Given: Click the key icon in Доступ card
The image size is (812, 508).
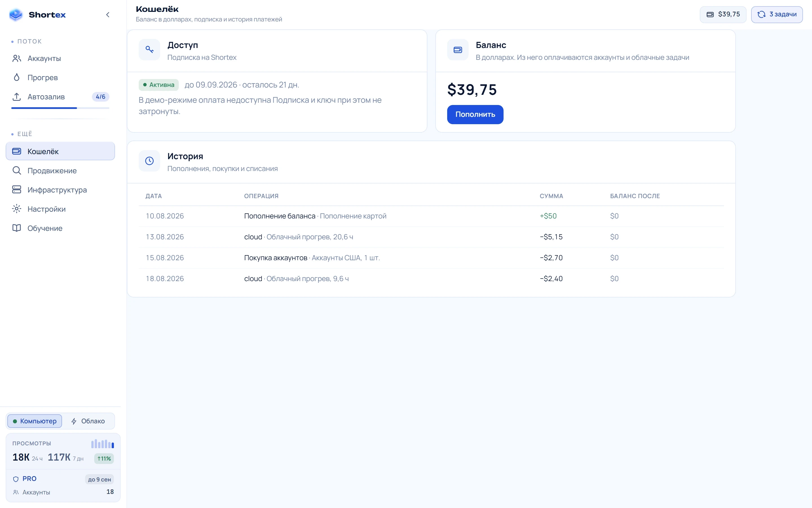Looking at the screenshot, I should [x=149, y=50].
